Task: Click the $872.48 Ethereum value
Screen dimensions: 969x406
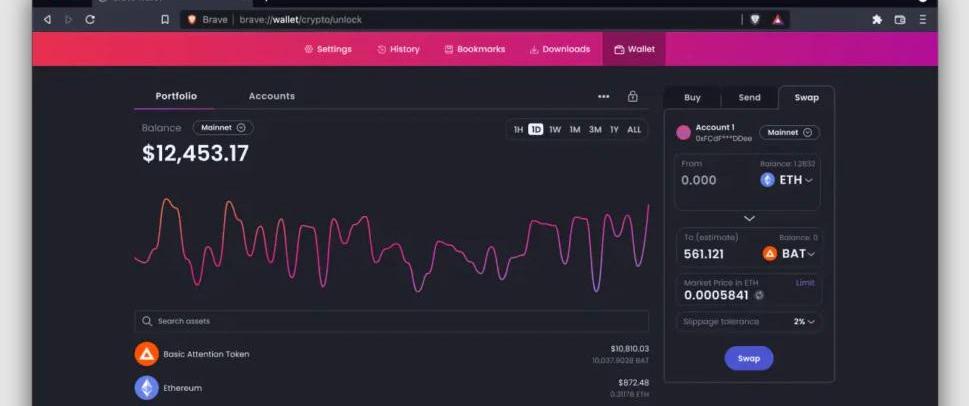Action: click(x=633, y=383)
